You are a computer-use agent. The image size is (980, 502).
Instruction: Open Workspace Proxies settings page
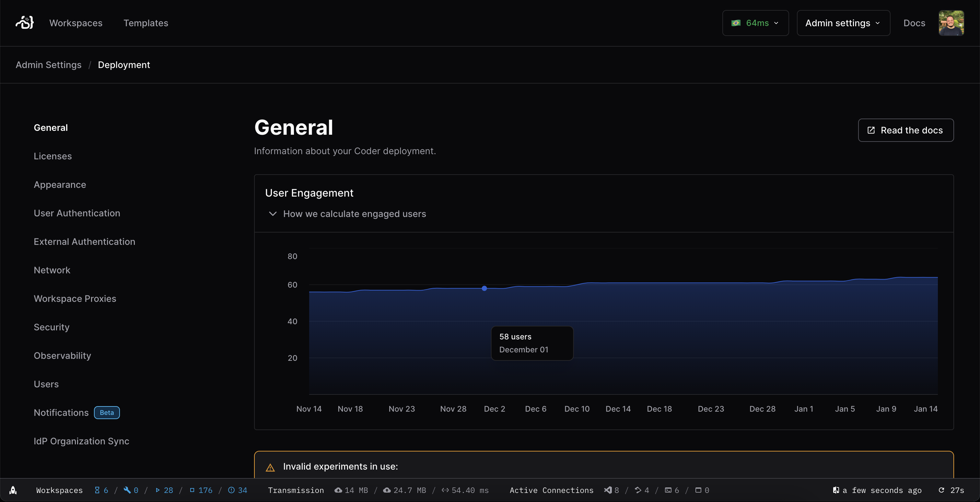(75, 299)
